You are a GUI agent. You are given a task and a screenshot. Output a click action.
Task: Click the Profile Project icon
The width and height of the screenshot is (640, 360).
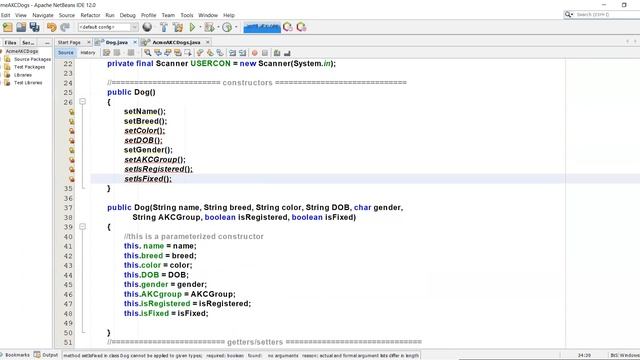pyautogui.click(x=227, y=27)
